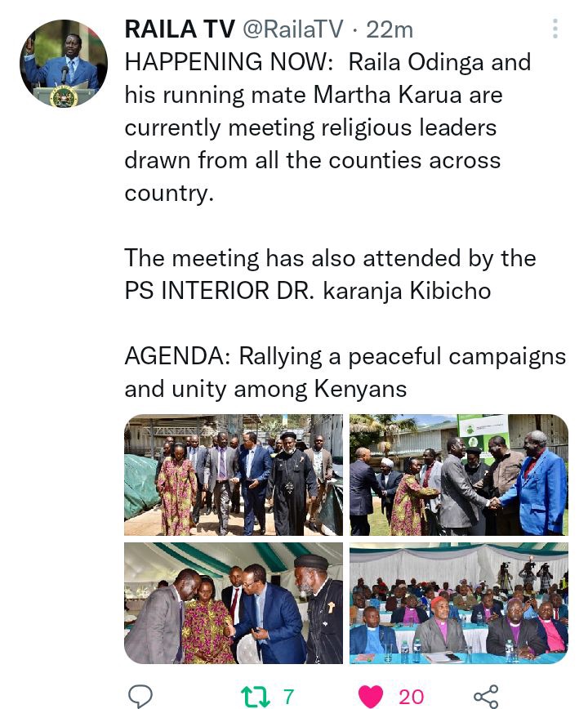Open the three-dot more options menu
The height and width of the screenshot is (709, 588).
[x=555, y=29]
